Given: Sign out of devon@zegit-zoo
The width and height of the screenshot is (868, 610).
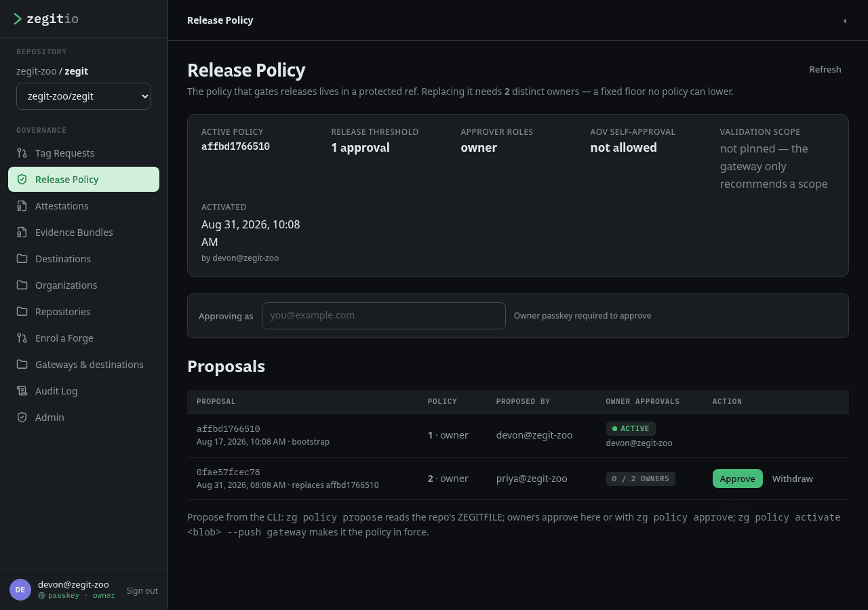Looking at the screenshot, I should pyautogui.click(x=142, y=590).
